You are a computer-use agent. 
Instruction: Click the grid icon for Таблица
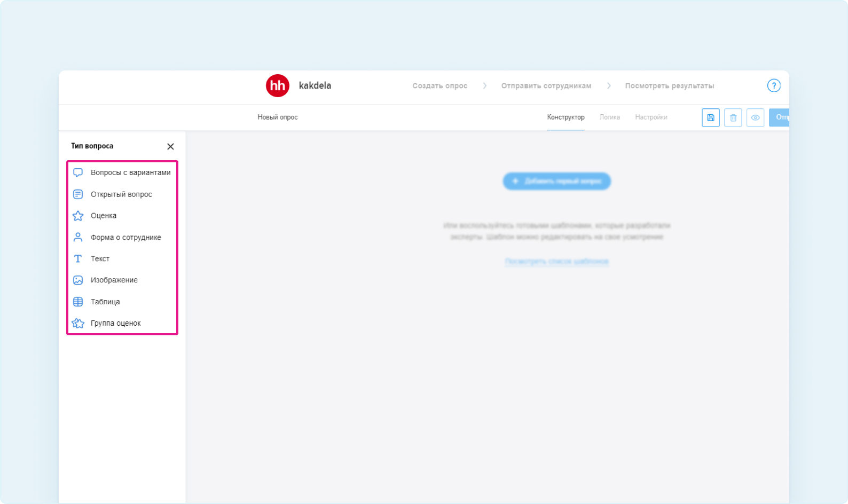[x=78, y=302]
